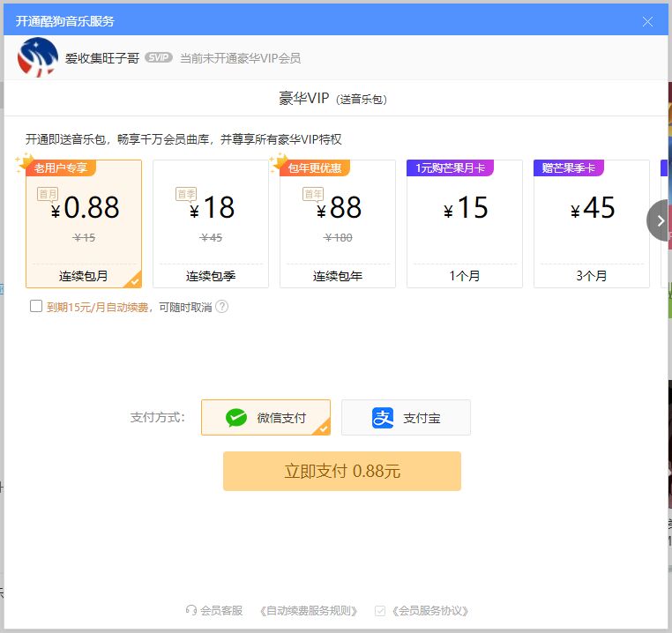The height and width of the screenshot is (633, 672).
Task: Click the 老用户专享 badge
Action: (60, 168)
